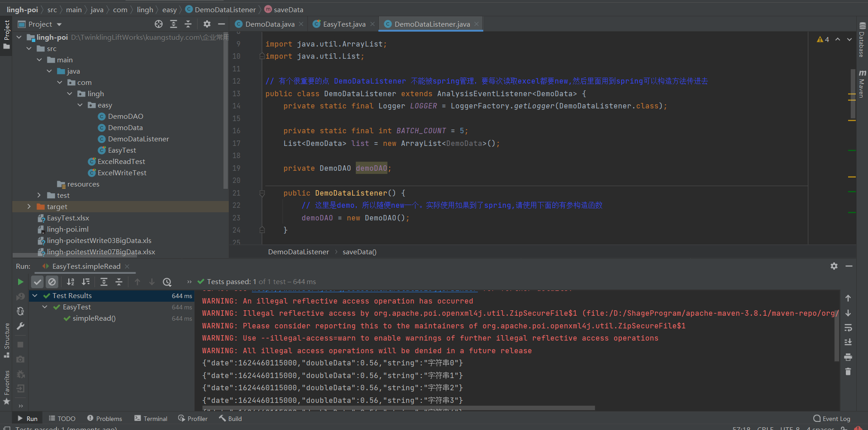The image size is (868, 430).
Task: Open DemoDAO class in project tree
Action: coord(121,116)
